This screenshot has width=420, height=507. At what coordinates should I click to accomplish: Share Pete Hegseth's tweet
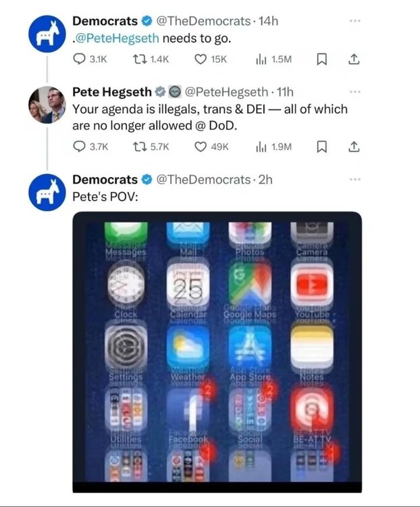pos(354,147)
